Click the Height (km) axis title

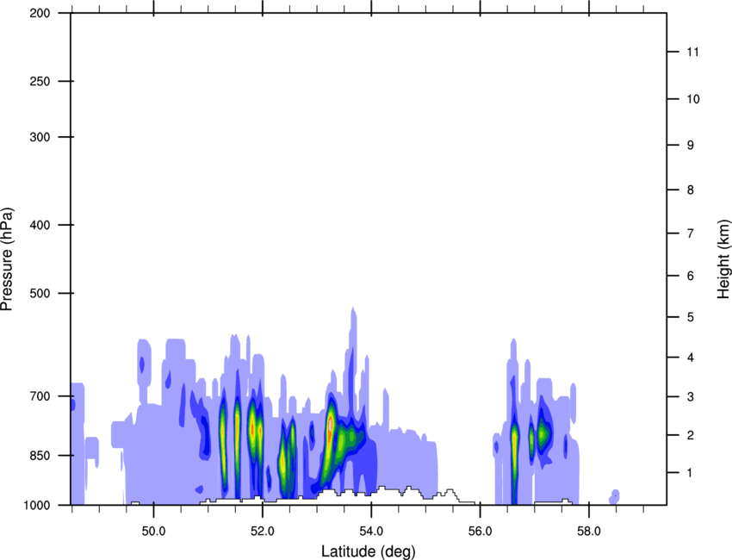723,259
